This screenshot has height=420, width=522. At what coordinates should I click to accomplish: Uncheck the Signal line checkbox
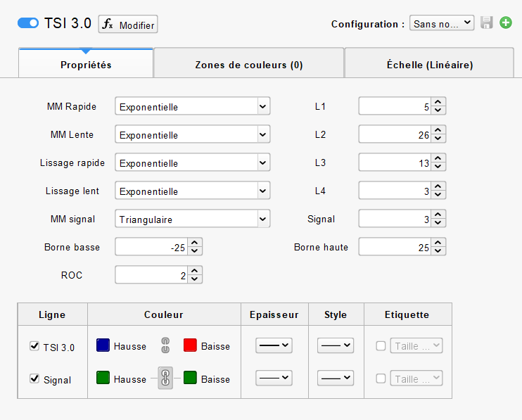[34, 378]
